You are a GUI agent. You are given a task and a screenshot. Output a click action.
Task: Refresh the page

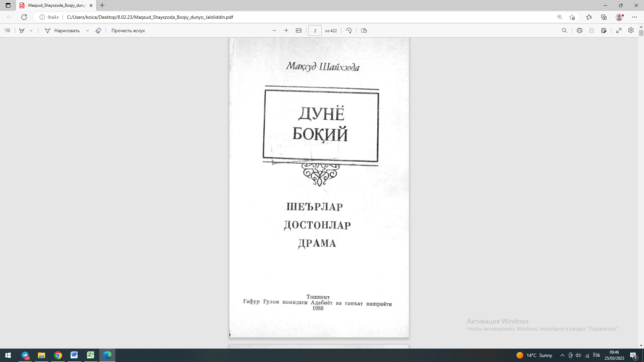click(x=24, y=17)
